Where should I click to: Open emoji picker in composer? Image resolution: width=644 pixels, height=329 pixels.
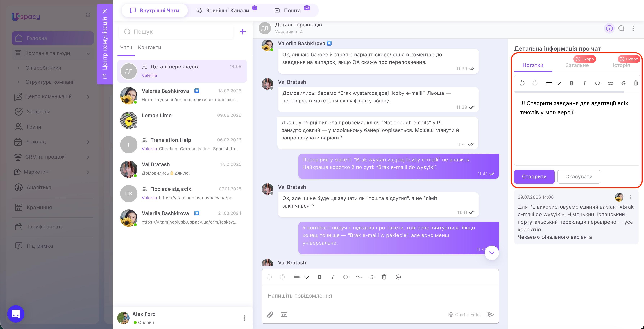coord(398,277)
